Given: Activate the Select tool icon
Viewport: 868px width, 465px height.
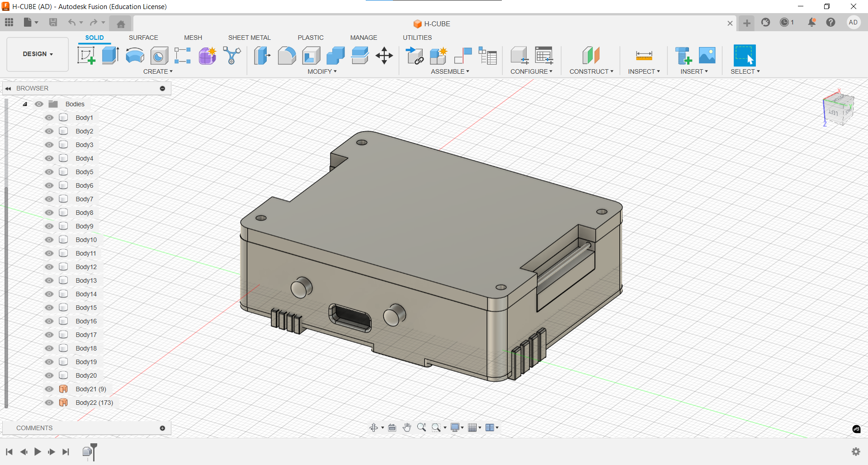Looking at the screenshot, I should coord(745,56).
